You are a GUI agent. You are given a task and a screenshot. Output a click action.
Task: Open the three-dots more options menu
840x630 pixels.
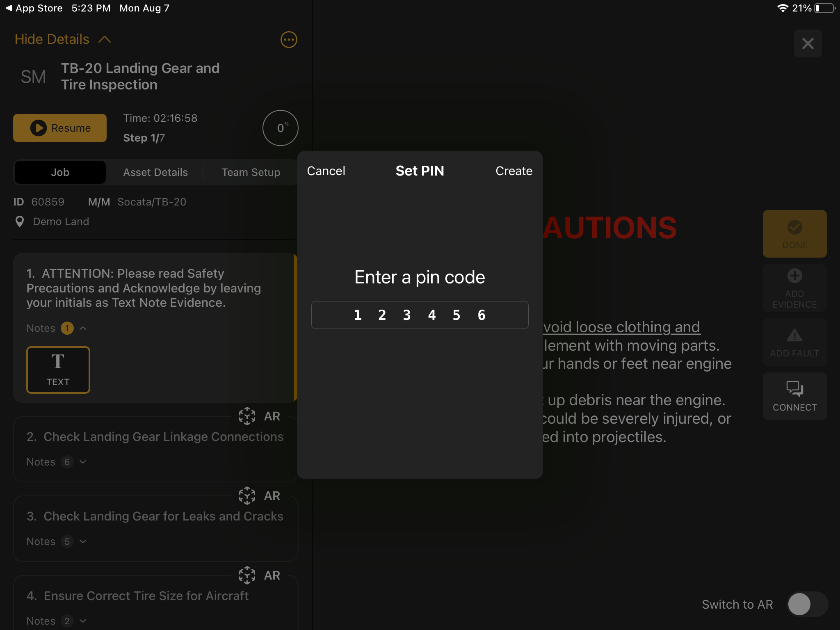(288, 40)
